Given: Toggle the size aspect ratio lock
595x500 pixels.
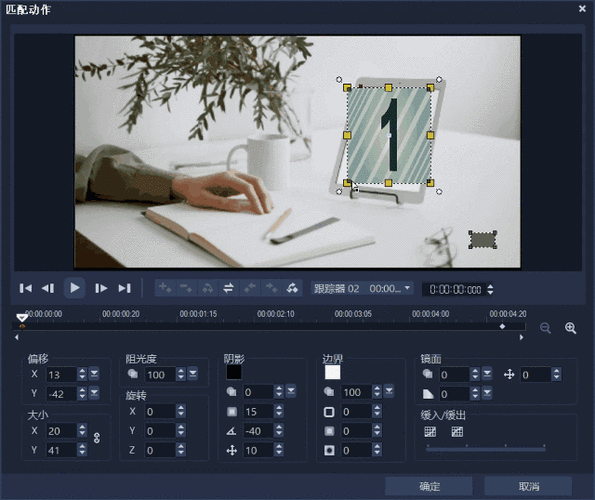Looking at the screenshot, I should 97,438.
